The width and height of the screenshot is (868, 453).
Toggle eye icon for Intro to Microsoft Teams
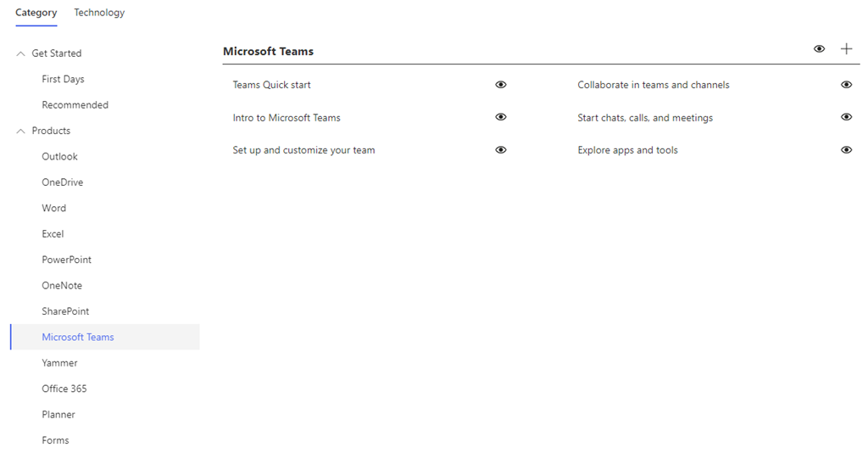pyautogui.click(x=501, y=117)
